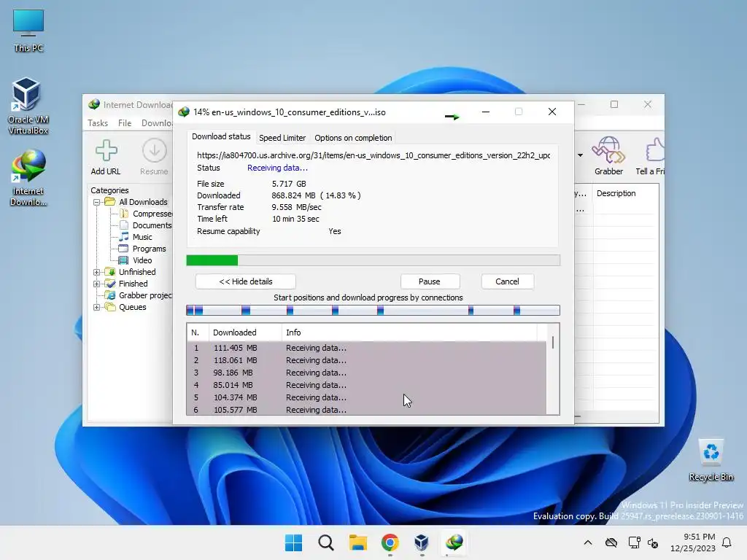Viewport: 747px width, 560px height.
Task: Open Downloads menu in IDM
Action: pyautogui.click(x=157, y=122)
